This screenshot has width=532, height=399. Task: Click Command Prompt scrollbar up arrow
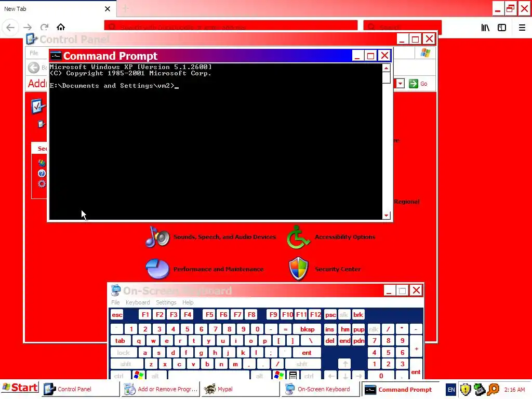pyautogui.click(x=386, y=68)
